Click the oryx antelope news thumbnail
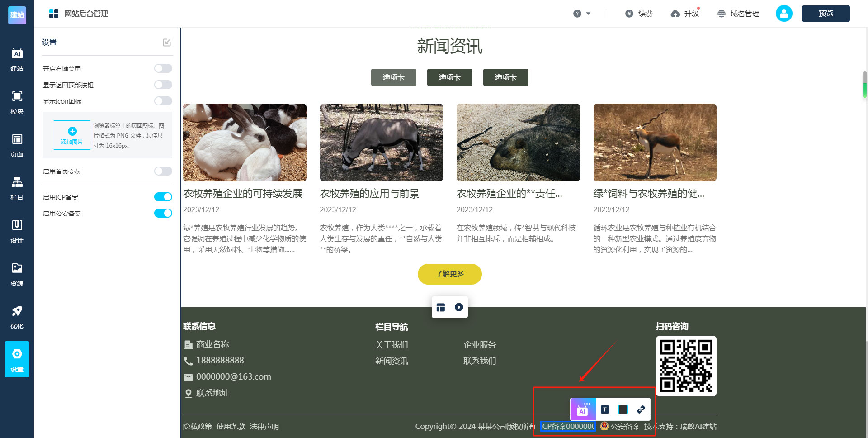Image resolution: width=868 pixels, height=438 pixels. (x=382, y=143)
